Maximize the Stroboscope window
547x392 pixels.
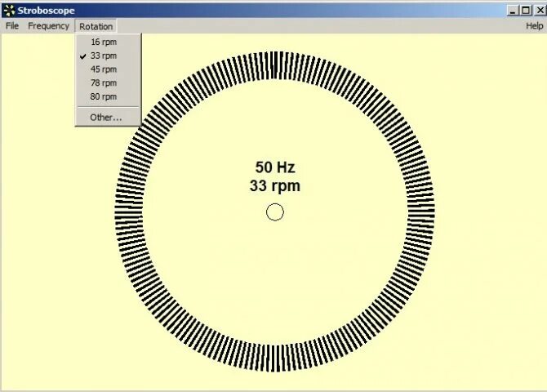tap(526, 11)
